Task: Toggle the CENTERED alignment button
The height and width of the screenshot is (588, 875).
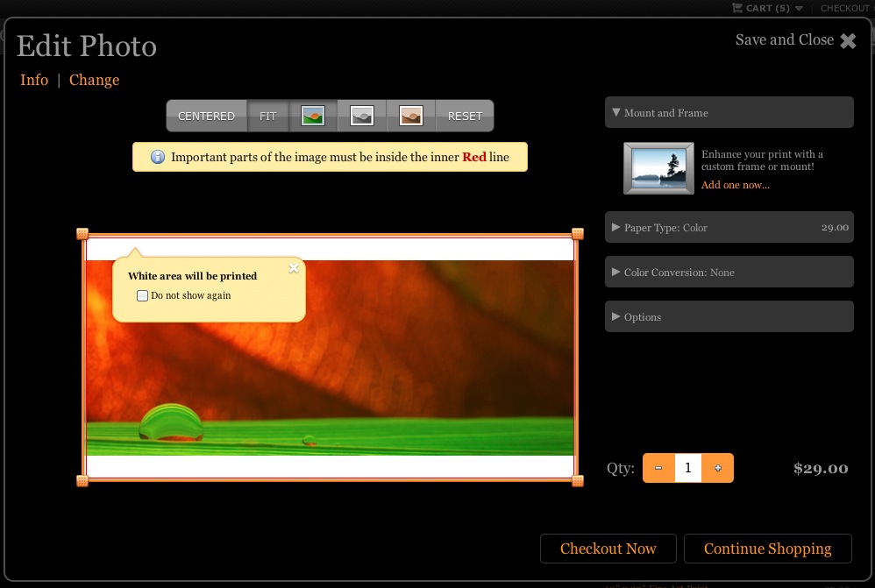Action: click(x=206, y=116)
